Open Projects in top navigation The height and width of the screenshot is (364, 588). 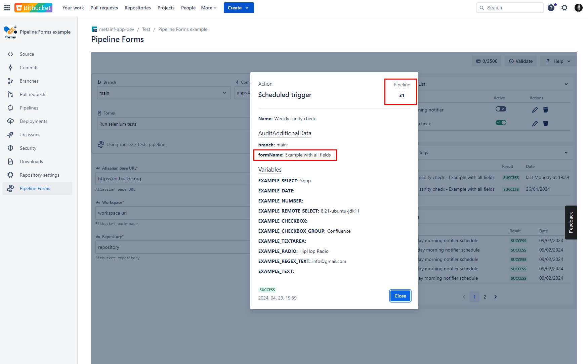point(166,8)
